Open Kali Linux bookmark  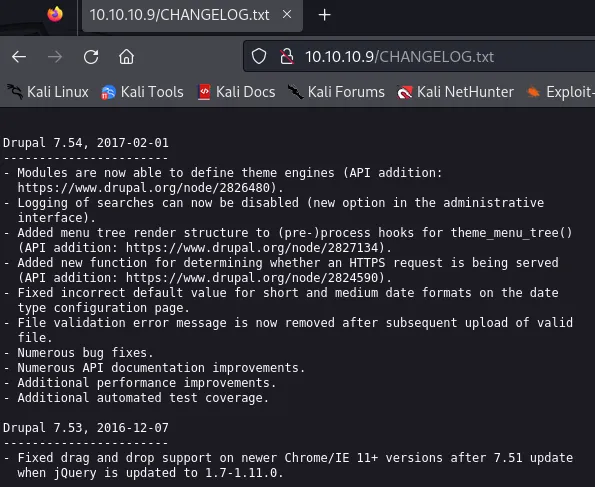click(x=48, y=92)
